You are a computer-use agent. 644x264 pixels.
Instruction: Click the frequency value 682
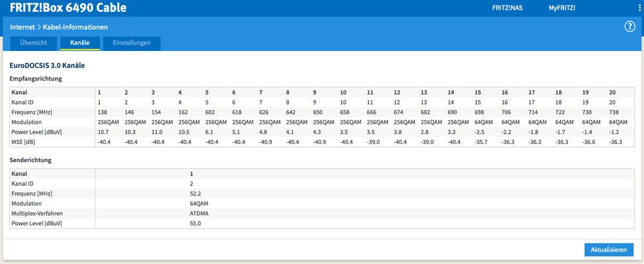click(x=425, y=112)
